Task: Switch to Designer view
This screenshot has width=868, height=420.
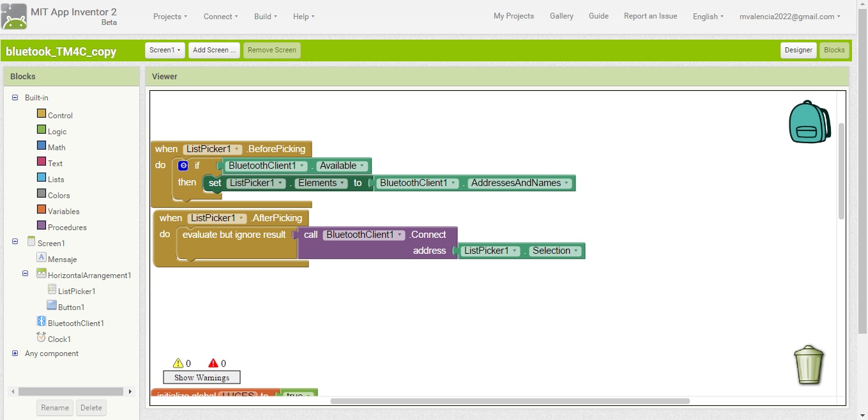Action: (x=798, y=50)
